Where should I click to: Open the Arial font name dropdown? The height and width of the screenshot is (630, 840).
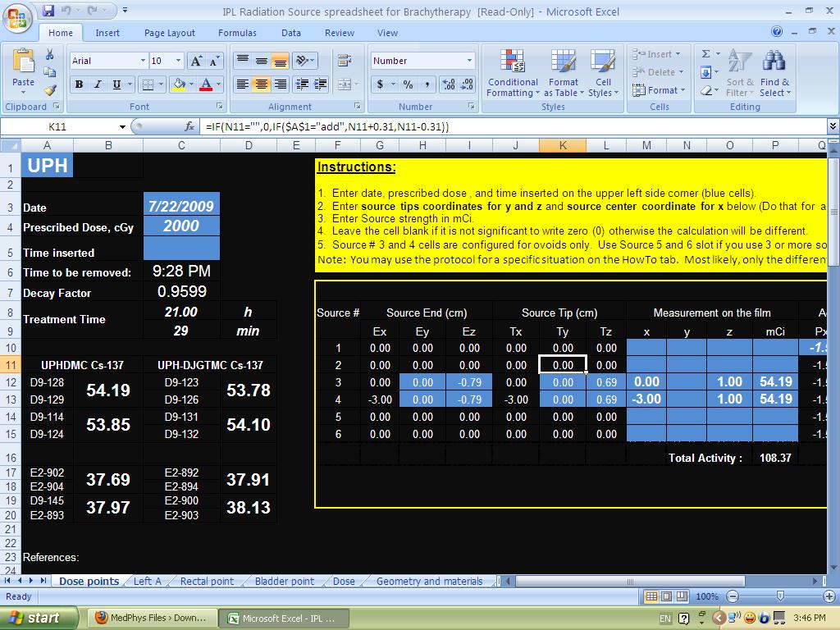pyautogui.click(x=143, y=61)
